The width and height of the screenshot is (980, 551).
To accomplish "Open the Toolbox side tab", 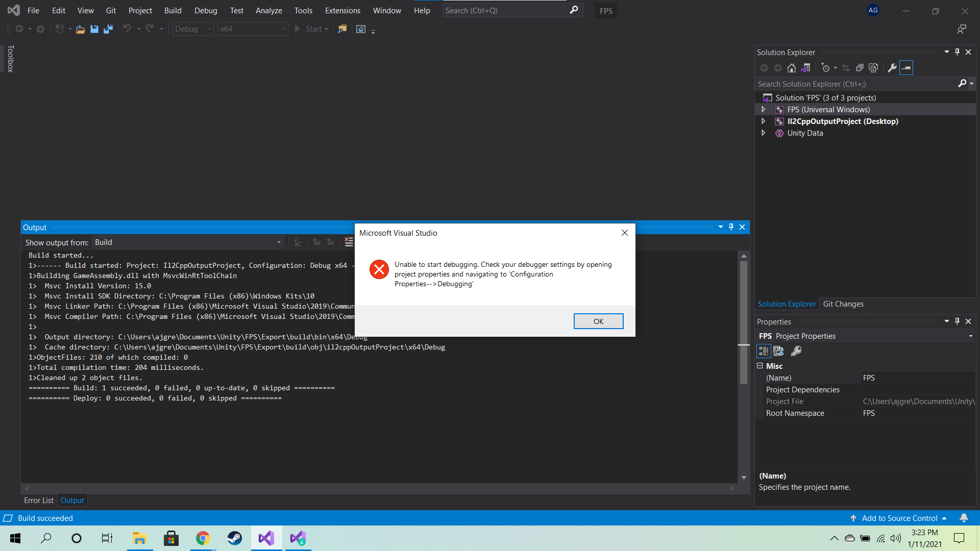I will click(x=10, y=59).
